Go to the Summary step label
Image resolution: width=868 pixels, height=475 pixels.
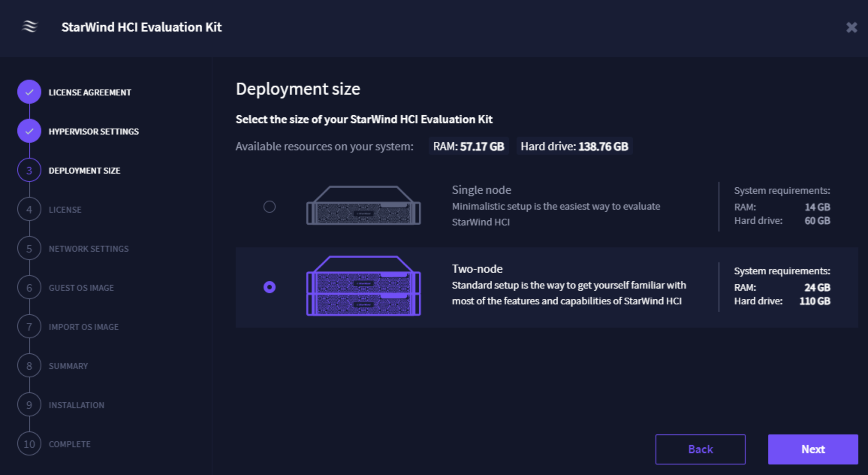tap(68, 366)
